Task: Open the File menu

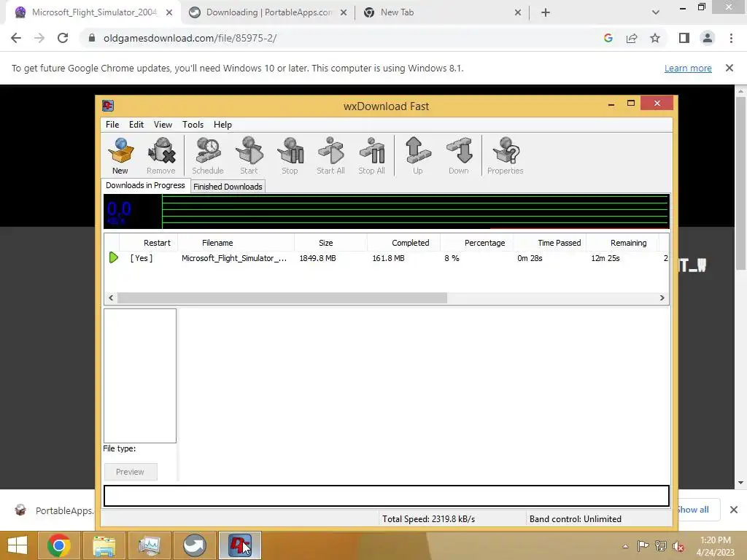Action: pos(112,124)
